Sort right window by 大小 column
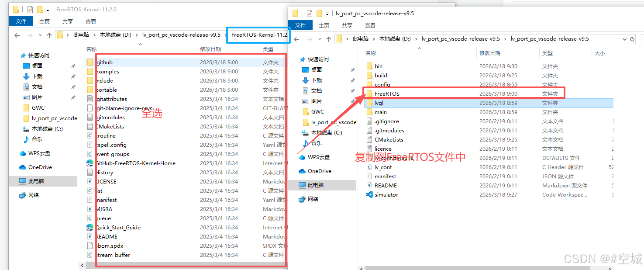This screenshot has width=644, height=270. (x=599, y=53)
